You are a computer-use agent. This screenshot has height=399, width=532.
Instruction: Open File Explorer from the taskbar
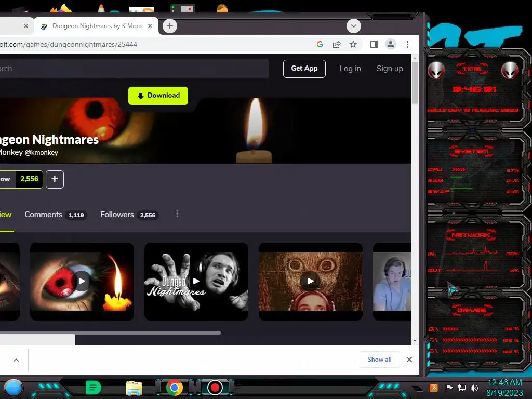(134, 388)
